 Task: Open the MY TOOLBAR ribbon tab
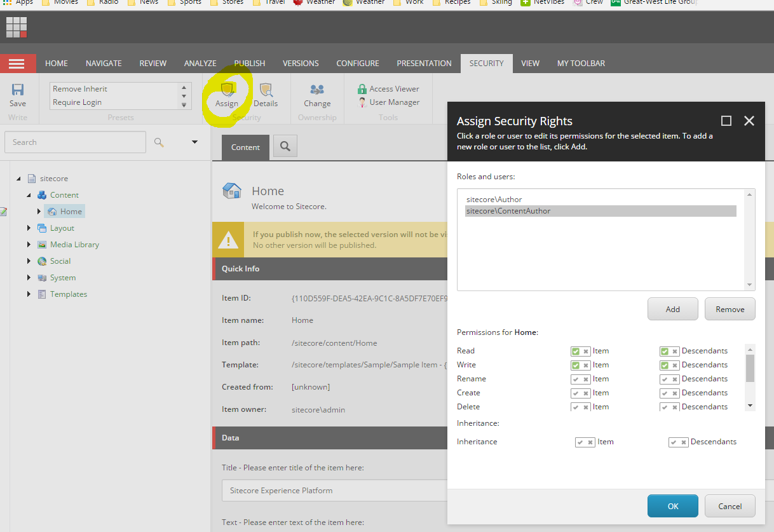click(x=581, y=64)
